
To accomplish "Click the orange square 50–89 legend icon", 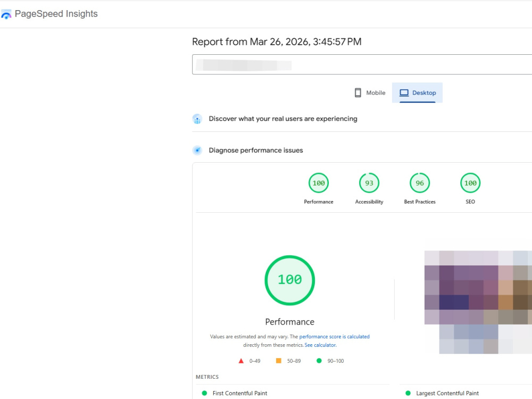I will tap(279, 361).
